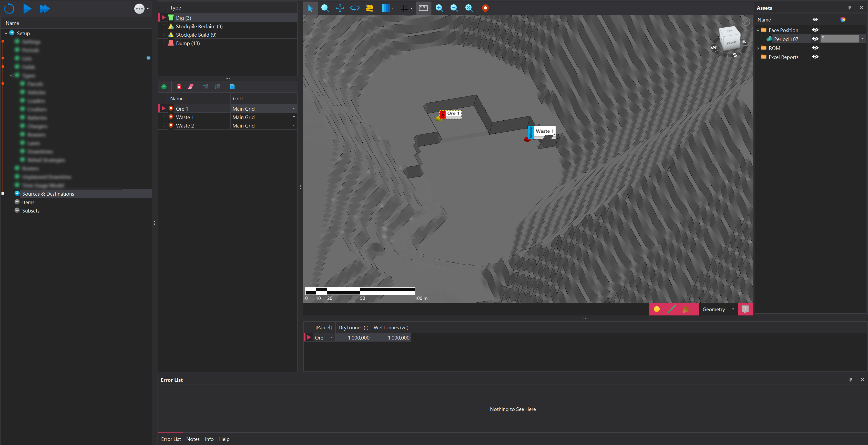This screenshot has width=868, height=445.
Task: Click the move-up sort arrow icon
Action: tap(206, 87)
